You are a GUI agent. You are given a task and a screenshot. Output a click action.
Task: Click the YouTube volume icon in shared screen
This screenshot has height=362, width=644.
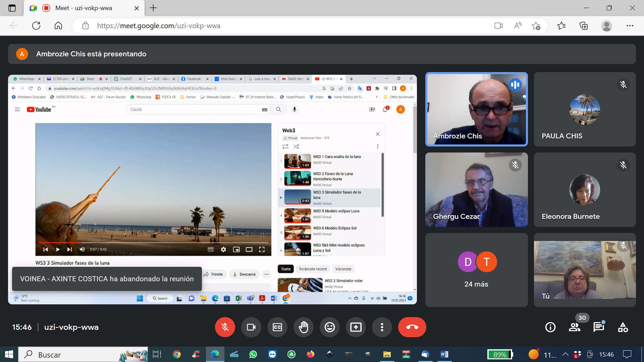tap(82, 249)
